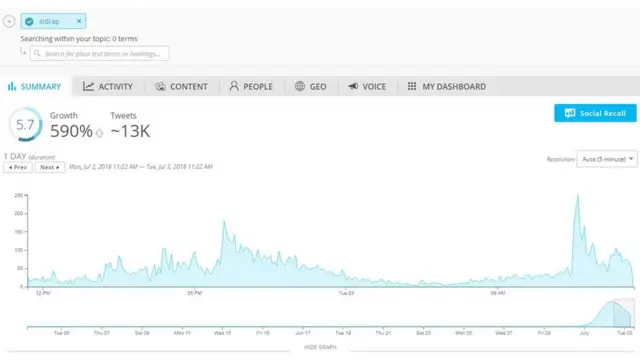Switch to the Activity tab
This screenshot has height=360, width=640.
point(108,87)
